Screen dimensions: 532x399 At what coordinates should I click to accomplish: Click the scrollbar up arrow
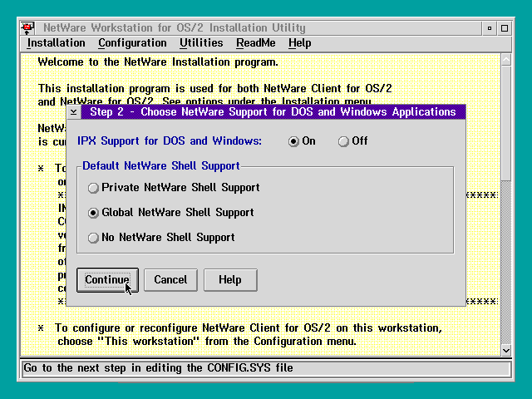point(506,60)
